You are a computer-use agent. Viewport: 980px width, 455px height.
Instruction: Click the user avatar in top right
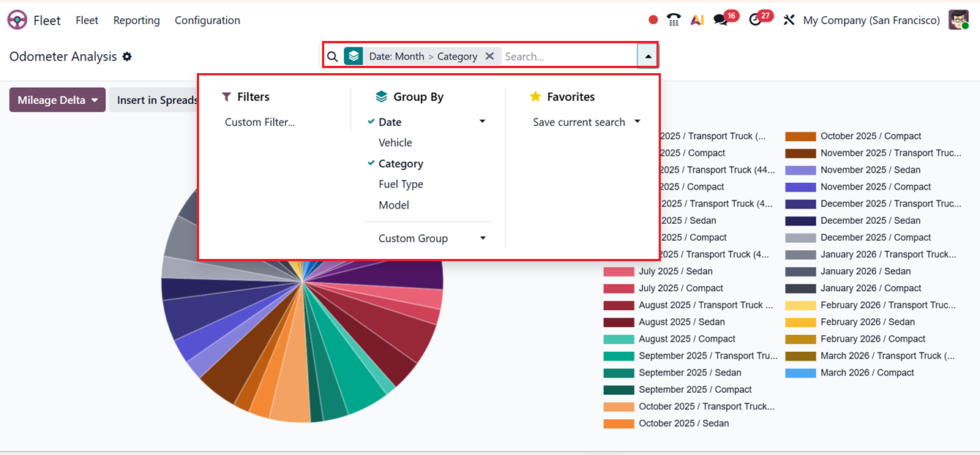[x=959, y=20]
